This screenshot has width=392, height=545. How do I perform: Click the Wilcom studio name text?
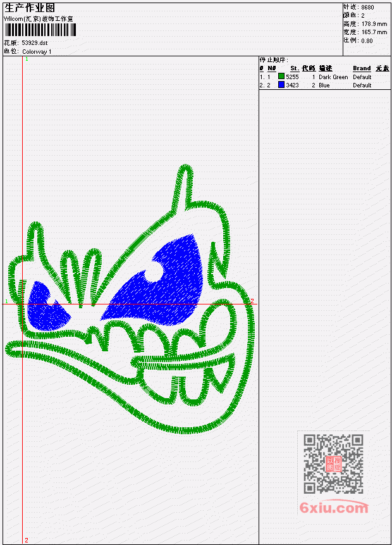(x=38, y=19)
